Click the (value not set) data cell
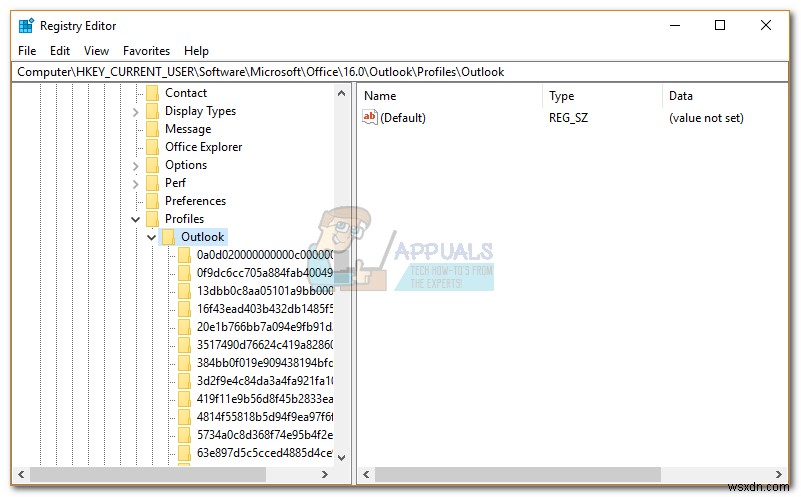This screenshot has height=497, width=801. tap(706, 117)
